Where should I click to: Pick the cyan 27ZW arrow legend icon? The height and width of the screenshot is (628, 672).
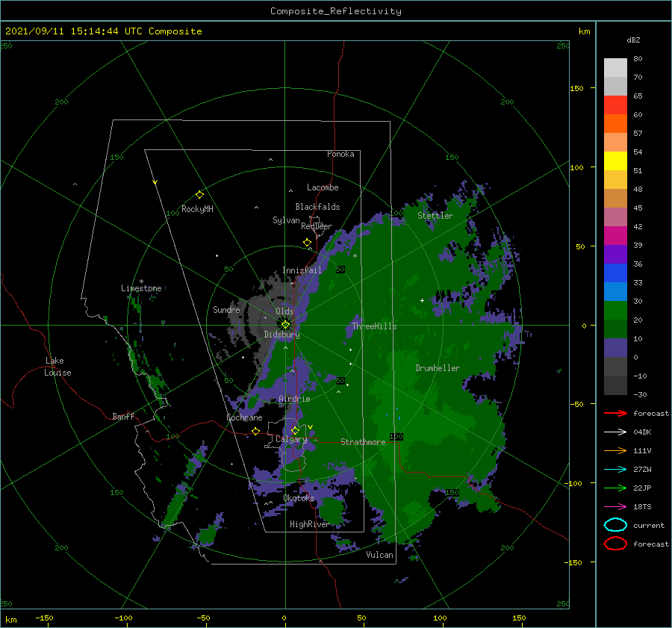(615, 470)
